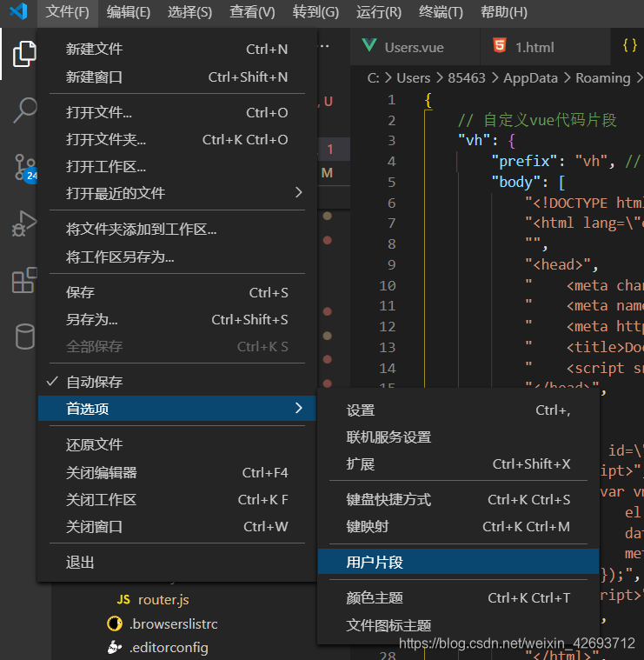Choose 关闭窗口 menu entry

coord(177,527)
